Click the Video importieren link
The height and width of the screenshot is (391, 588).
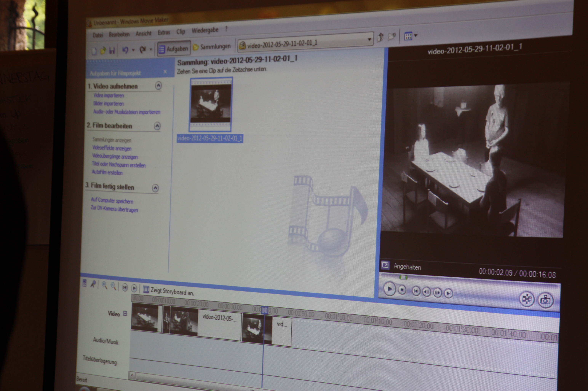(109, 95)
